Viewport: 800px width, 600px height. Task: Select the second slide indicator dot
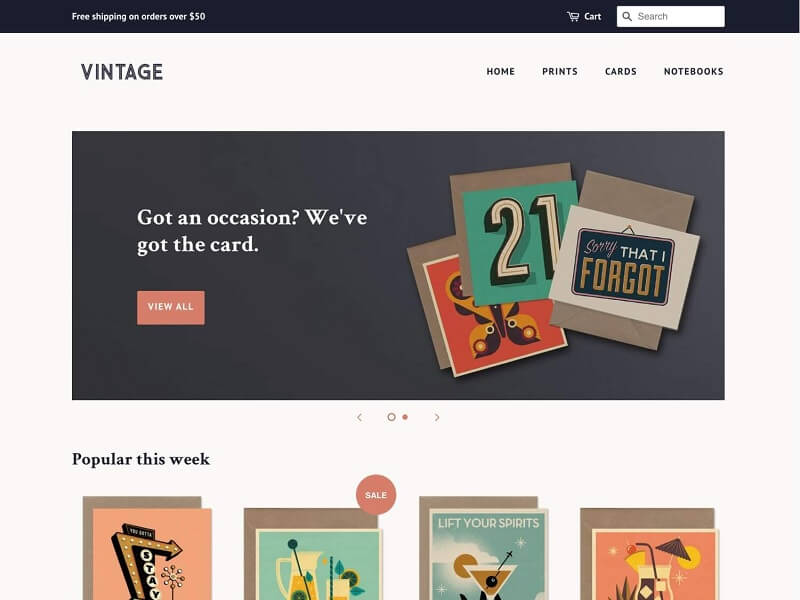405,417
